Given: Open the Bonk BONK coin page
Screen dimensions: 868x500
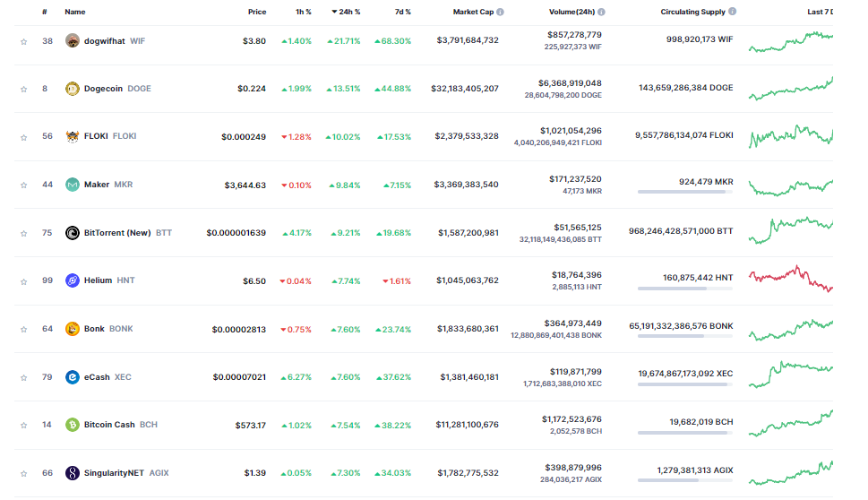Looking at the screenshot, I should click(x=108, y=329).
